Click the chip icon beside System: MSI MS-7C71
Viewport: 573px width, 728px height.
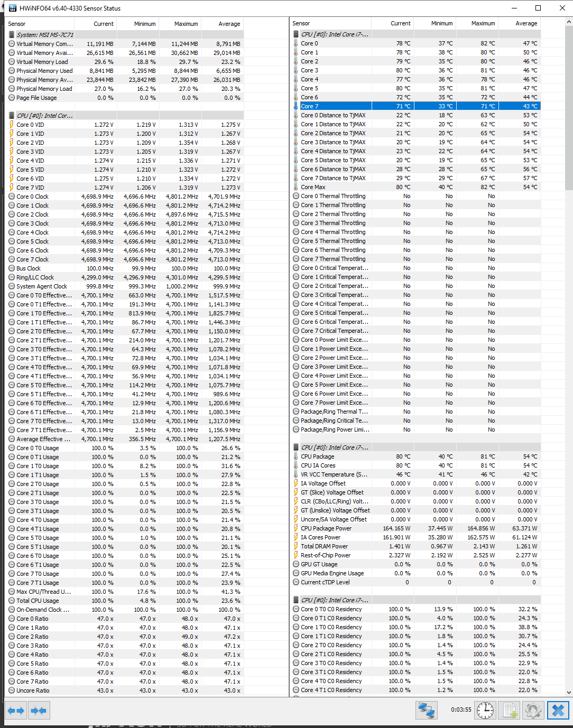coord(12,35)
